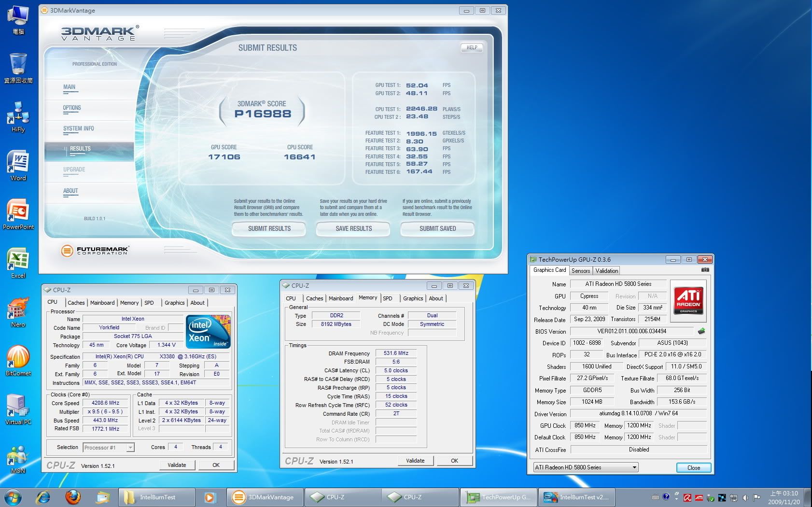This screenshot has width=812, height=507.
Task: Click the SAVE RESULTS button
Action: (x=353, y=229)
